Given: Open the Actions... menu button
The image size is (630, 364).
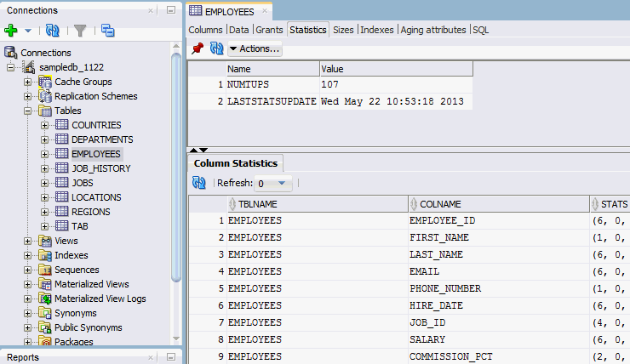Looking at the screenshot, I should [x=255, y=49].
